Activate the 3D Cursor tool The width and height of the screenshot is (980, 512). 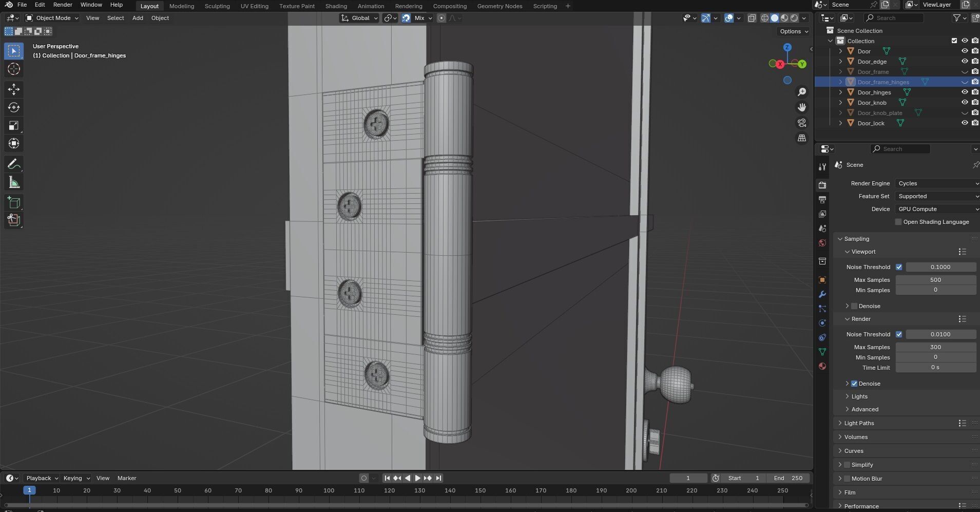14,69
